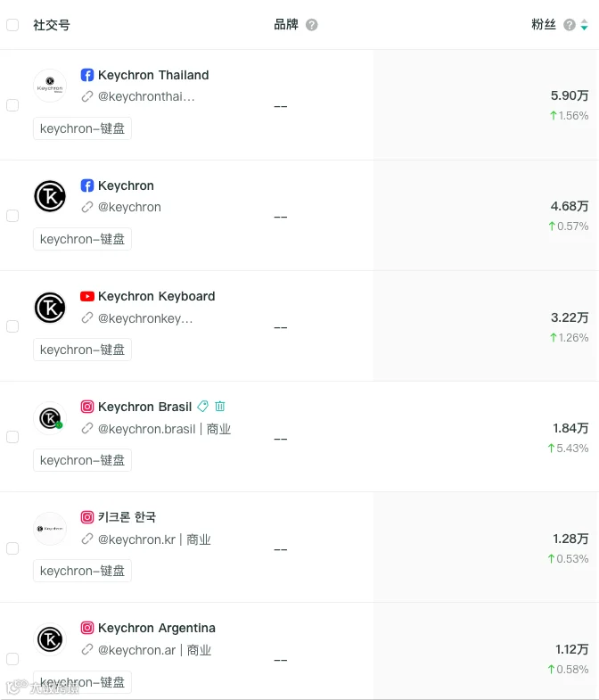The width and height of the screenshot is (599, 700).
Task: Click the trash icon next to Keychron Brasil
Action: (x=220, y=407)
